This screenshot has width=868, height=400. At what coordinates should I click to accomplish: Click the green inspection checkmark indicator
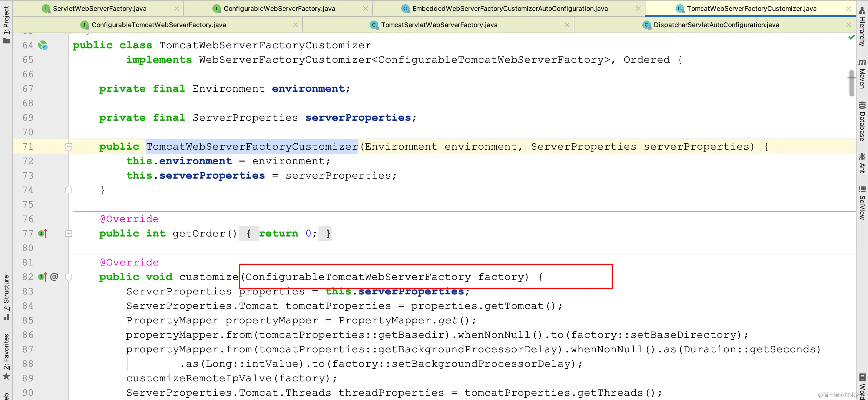tap(851, 37)
